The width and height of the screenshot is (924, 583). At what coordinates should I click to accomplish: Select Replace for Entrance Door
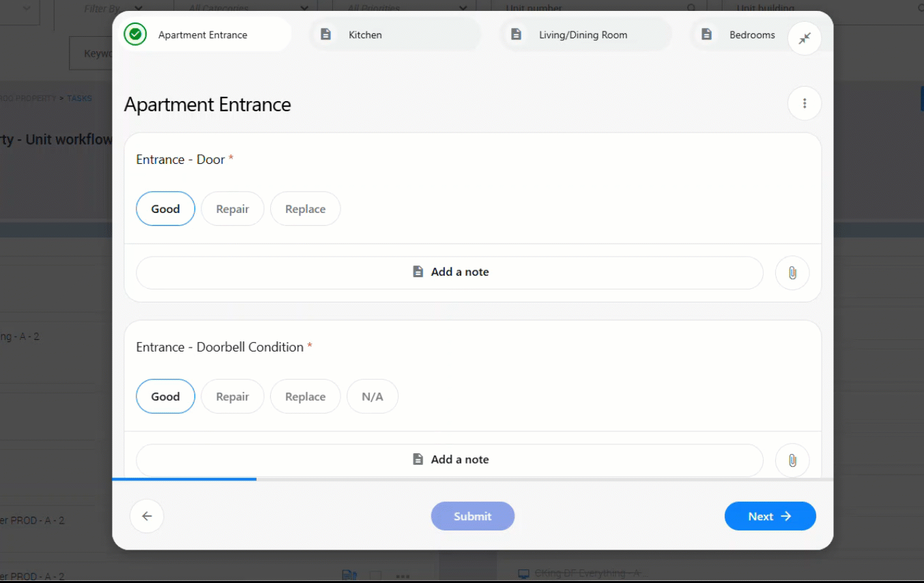click(305, 209)
